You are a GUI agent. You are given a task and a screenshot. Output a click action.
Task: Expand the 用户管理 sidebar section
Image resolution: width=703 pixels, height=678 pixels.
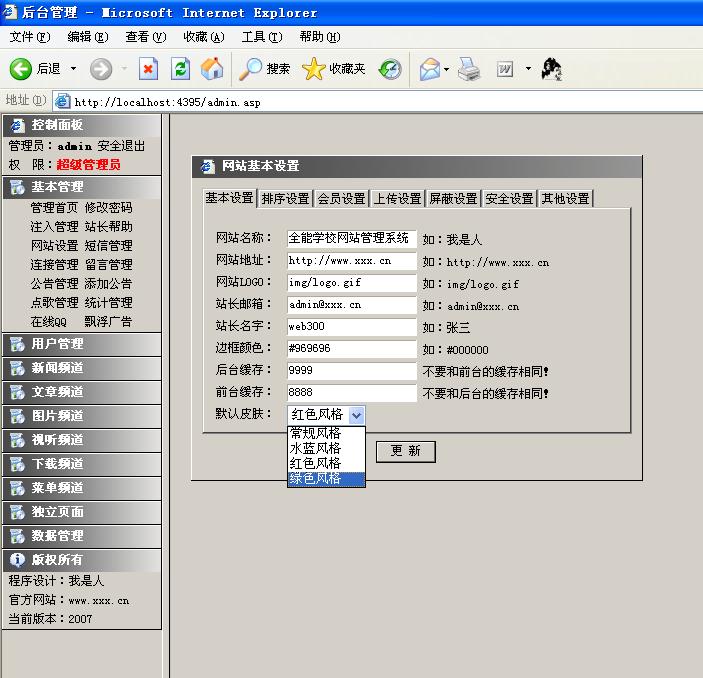pos(57,344)
